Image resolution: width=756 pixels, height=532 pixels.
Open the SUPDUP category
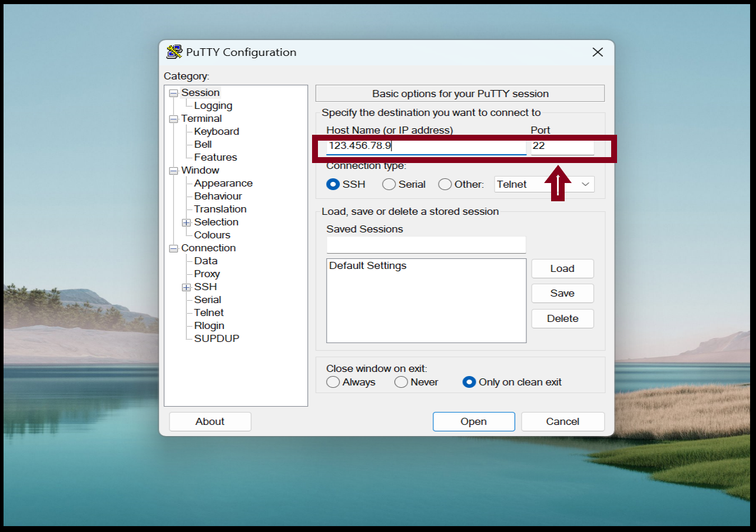click(x=217, y=338)
